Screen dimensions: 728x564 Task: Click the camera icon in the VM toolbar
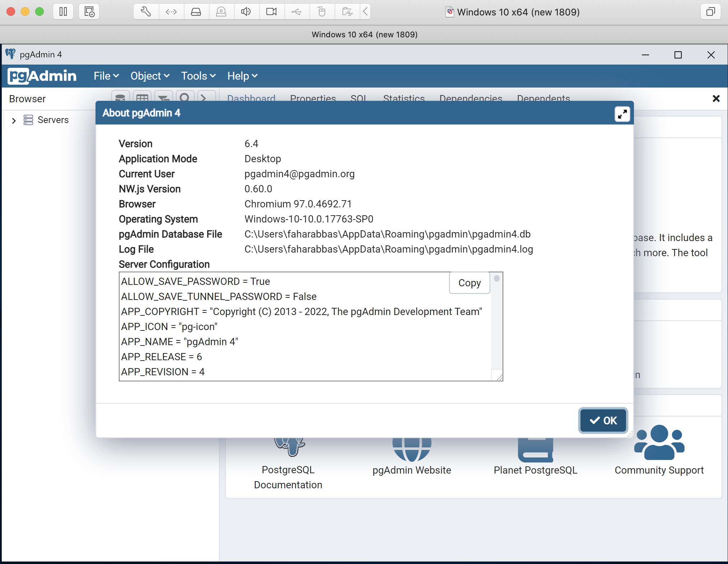click(x=271, y=11)
